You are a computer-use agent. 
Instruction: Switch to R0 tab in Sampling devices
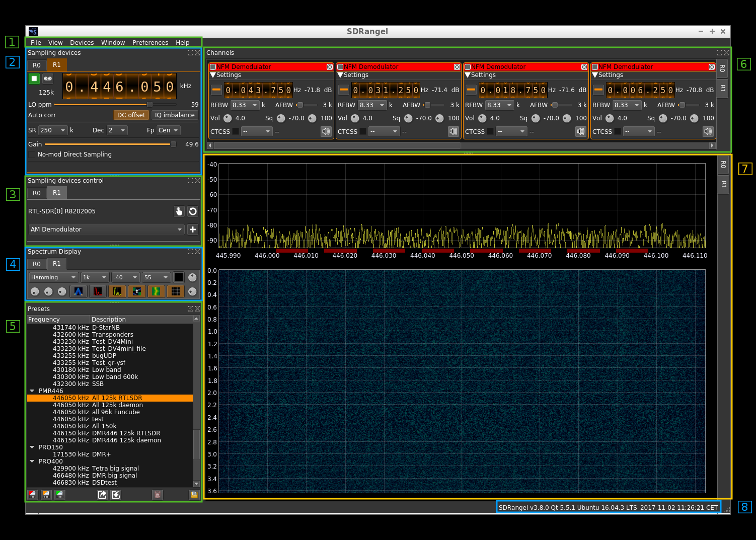(37, 65)
